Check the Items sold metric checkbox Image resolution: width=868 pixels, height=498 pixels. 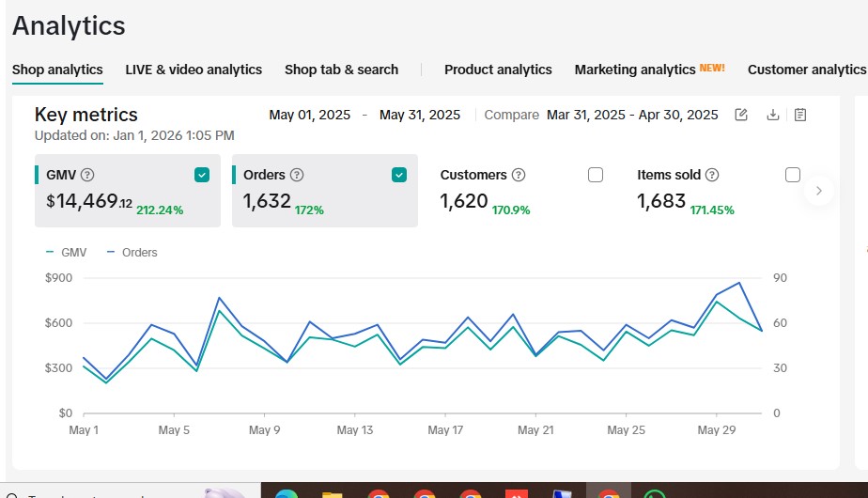(793, 175)
